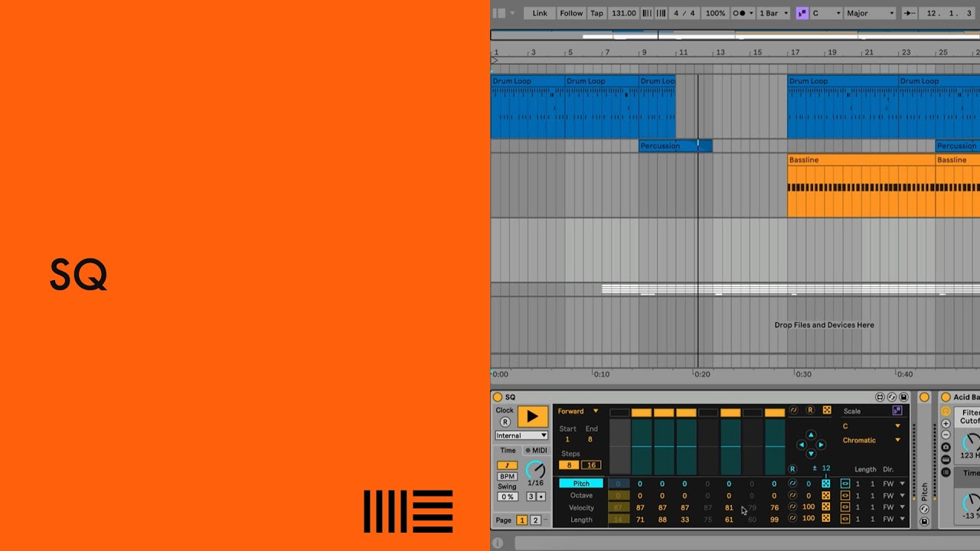Click the top-row shift/rotate icon
The height and width of the screenshot is (551, 980).
click(793, 410)
